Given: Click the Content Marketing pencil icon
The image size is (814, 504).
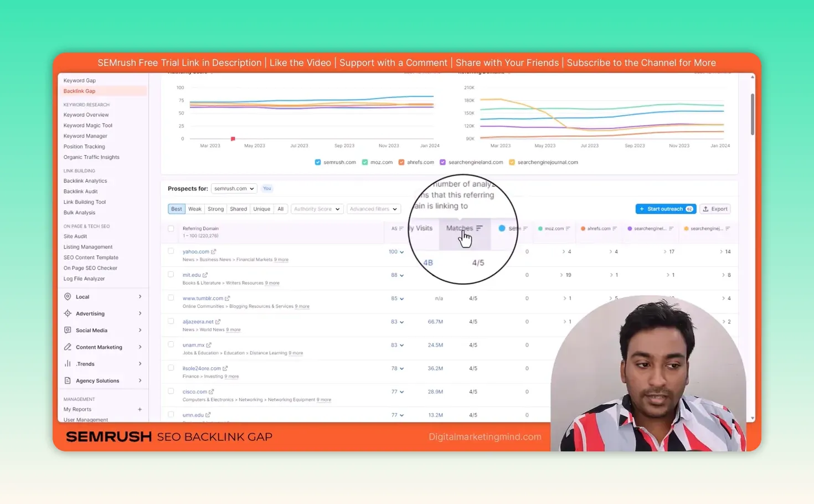Looking at the screenshot, I should pos(68,347).
